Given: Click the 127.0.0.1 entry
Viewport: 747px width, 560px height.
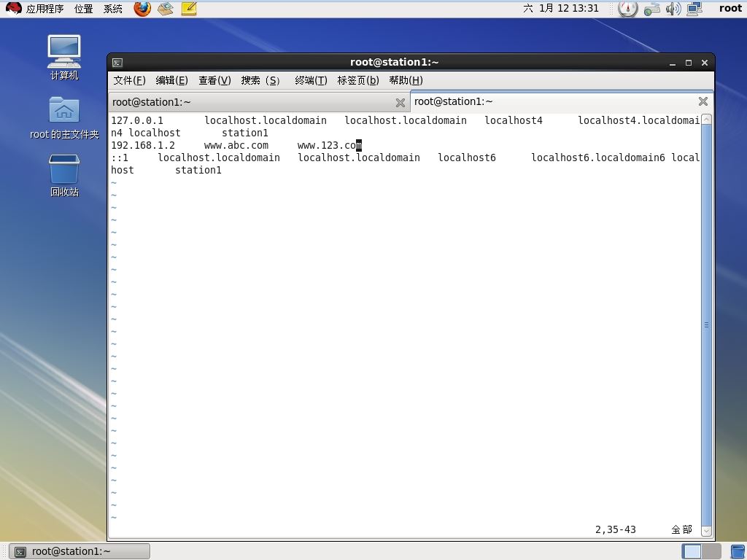Looking at the screenshot, I should tap(137, 120).
